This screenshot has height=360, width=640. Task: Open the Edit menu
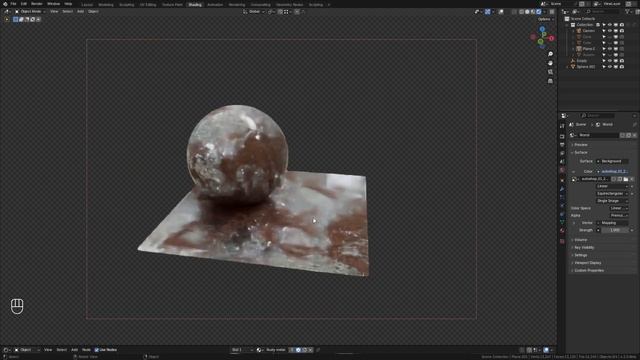pyautogui.click(x=24, y=4)
